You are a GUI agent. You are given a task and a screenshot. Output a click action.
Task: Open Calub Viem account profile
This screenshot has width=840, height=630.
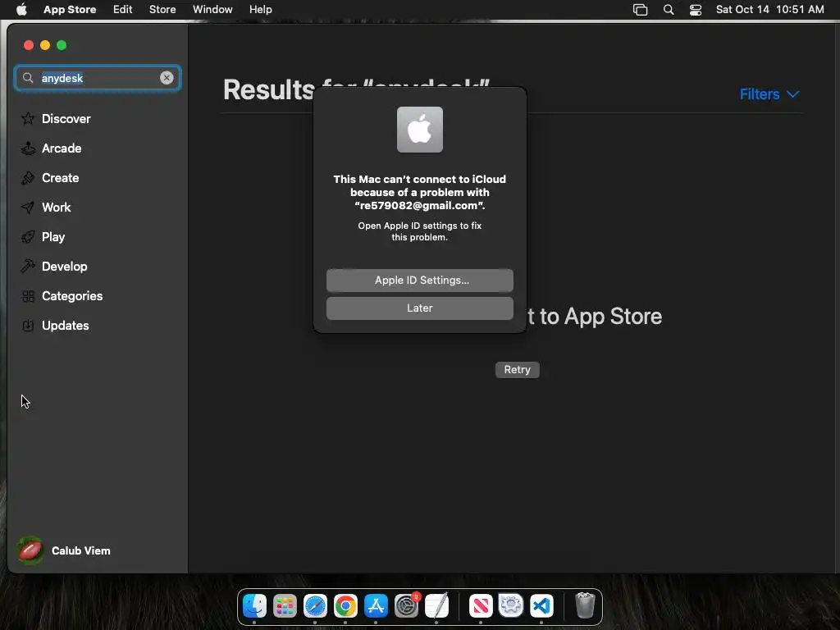coord(63,550)
